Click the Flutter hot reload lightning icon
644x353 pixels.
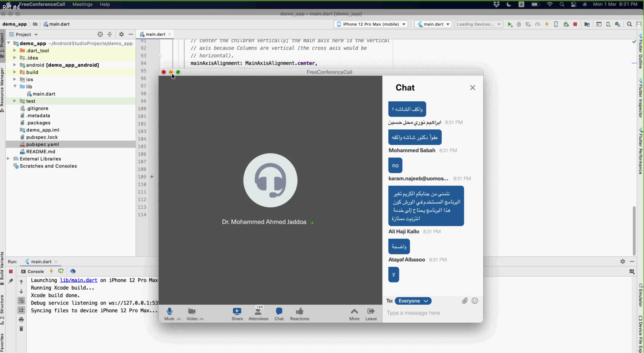click(547, 24)
